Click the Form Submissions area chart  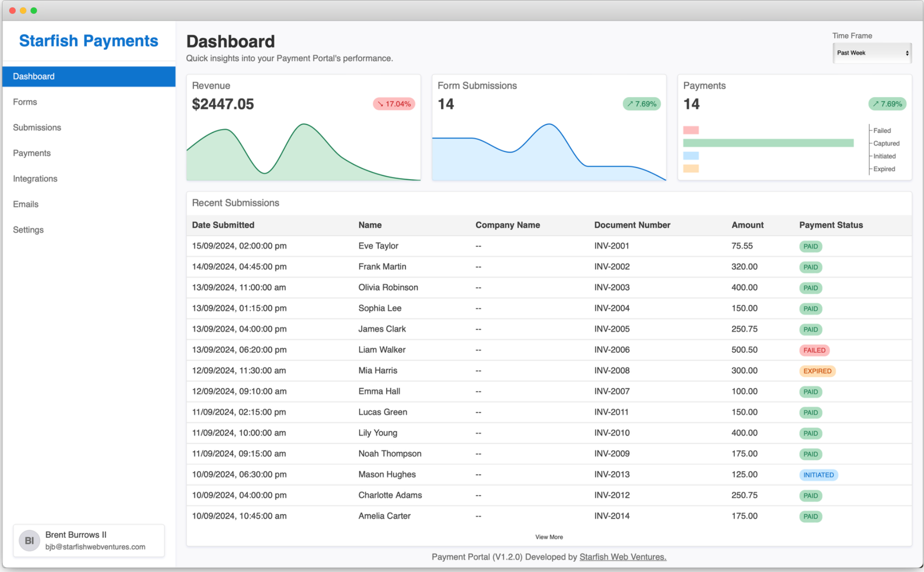pyautogui.click(x=549, y=152)
